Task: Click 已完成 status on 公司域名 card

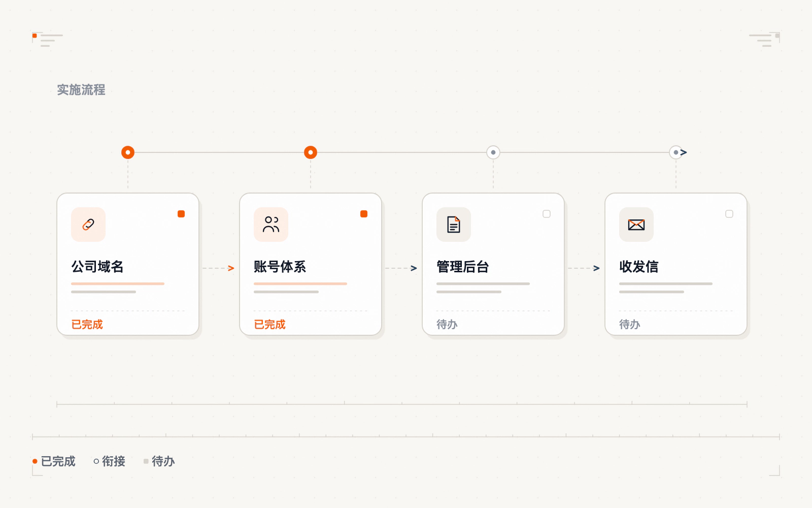Action: (87, 324)
